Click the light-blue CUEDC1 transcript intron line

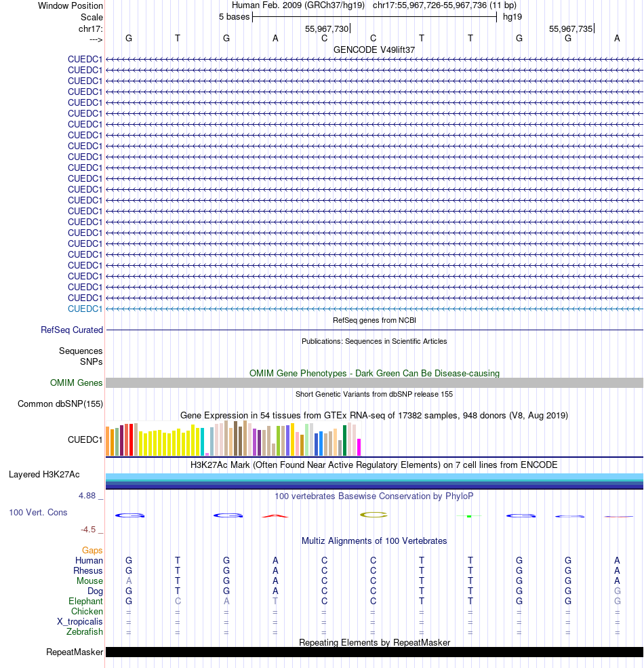(374, 309)
